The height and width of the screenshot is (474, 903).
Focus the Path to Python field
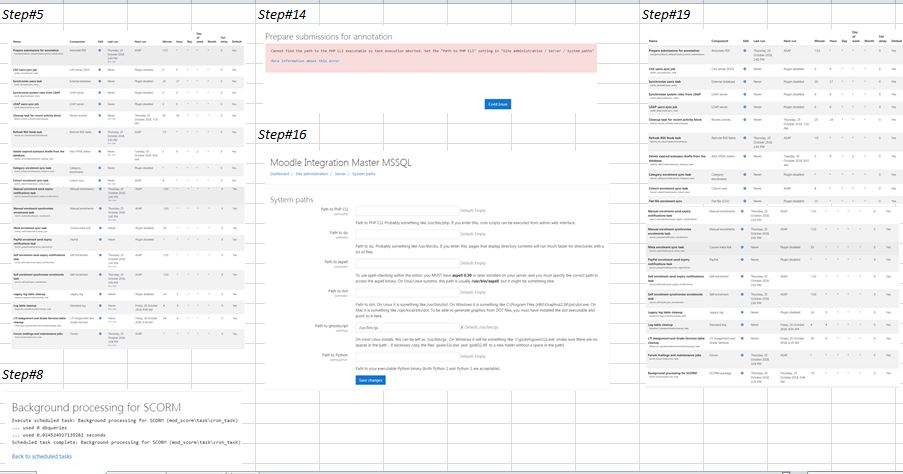[x=407, y=357]
